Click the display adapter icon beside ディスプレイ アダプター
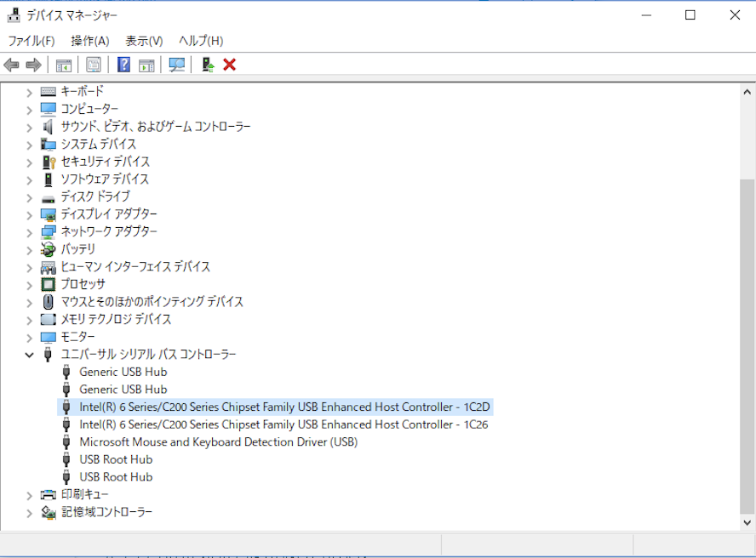 coord(49,214)
